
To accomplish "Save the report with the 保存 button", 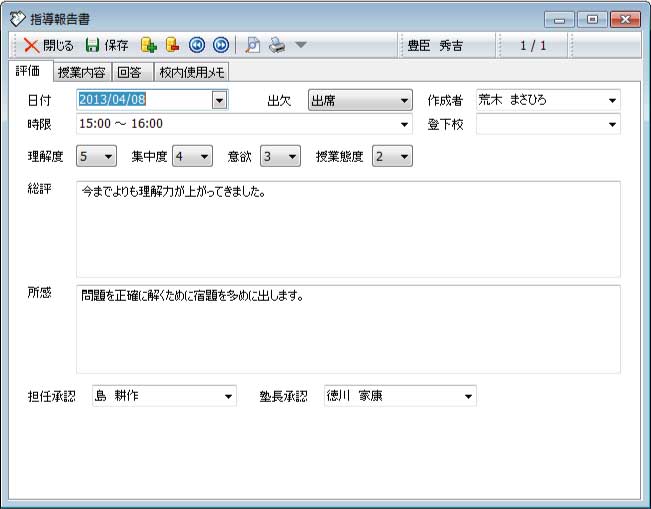I will pyautogui.click(x=107, y=45).
